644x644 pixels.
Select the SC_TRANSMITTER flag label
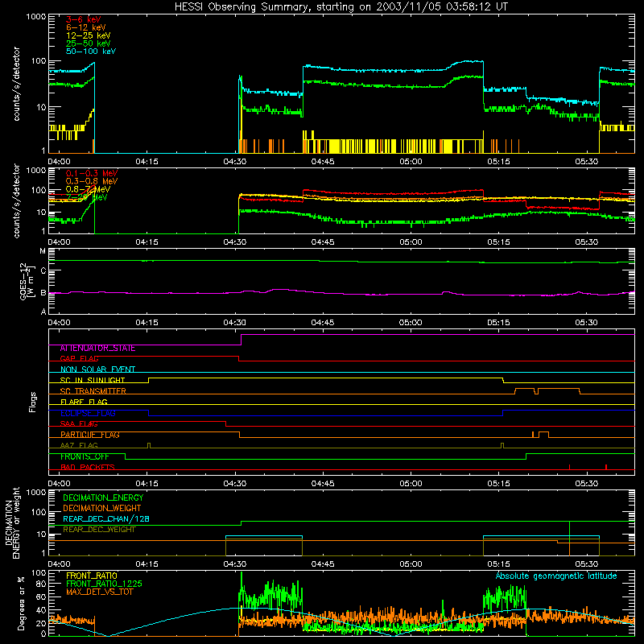[93, 391]
